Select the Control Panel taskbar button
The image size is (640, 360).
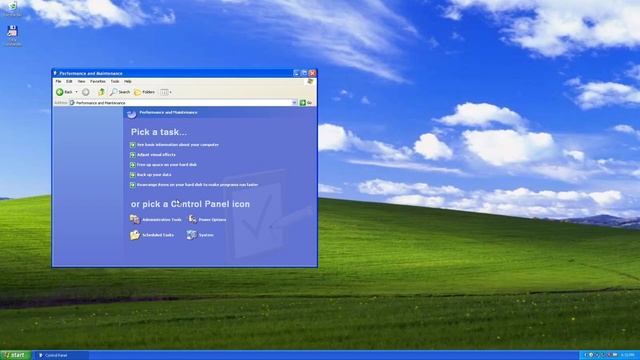pos(61,356)
